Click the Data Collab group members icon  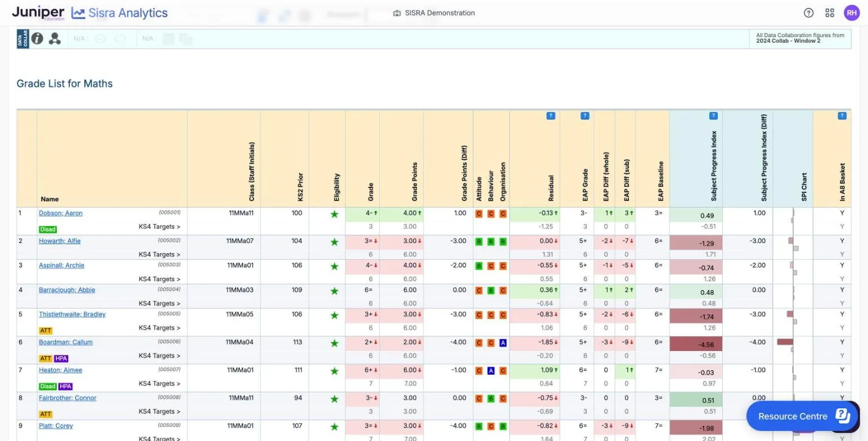click(x=55, y=38)
